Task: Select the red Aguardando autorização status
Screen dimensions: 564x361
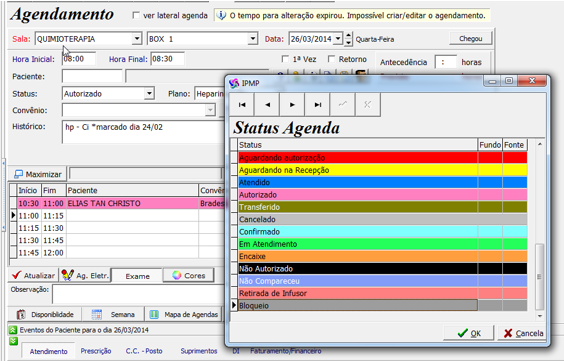Action: pyautogui.click(x=382, y=158)
